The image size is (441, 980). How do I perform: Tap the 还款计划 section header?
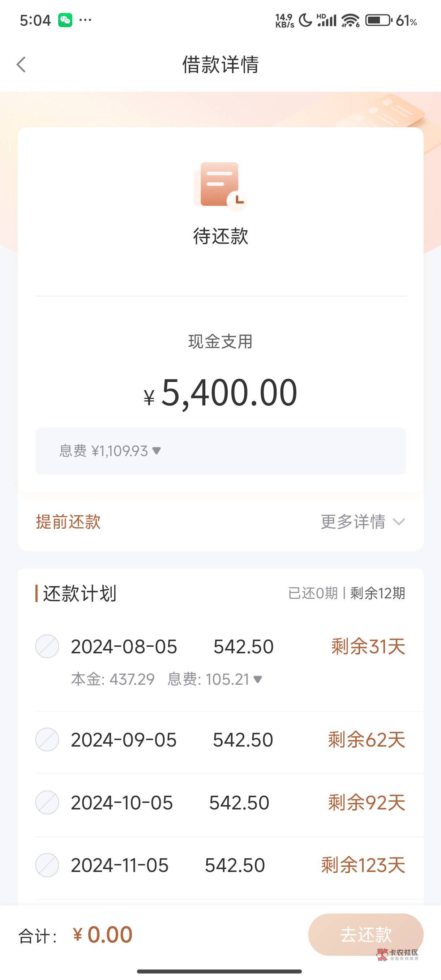(79, 593)
